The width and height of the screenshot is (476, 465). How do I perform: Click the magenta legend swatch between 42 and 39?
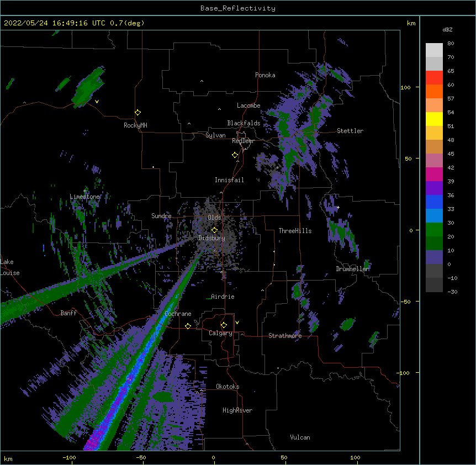(x=434, y=174)
